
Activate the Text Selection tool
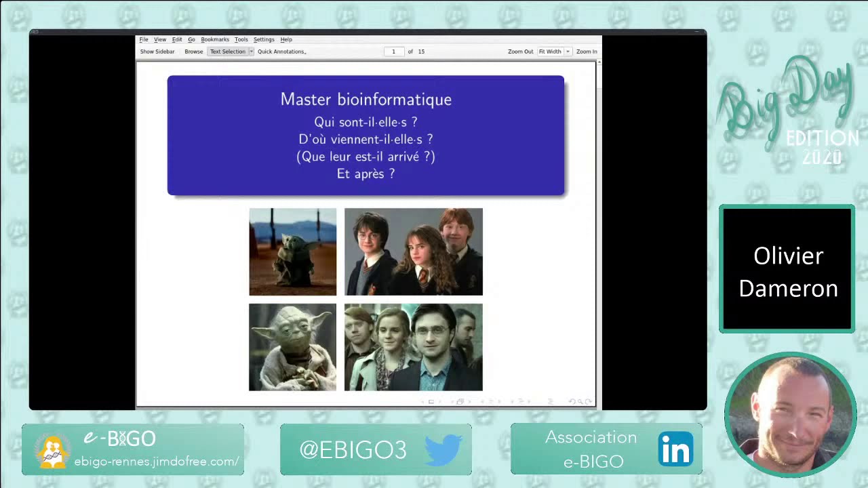tap(228, 52)
